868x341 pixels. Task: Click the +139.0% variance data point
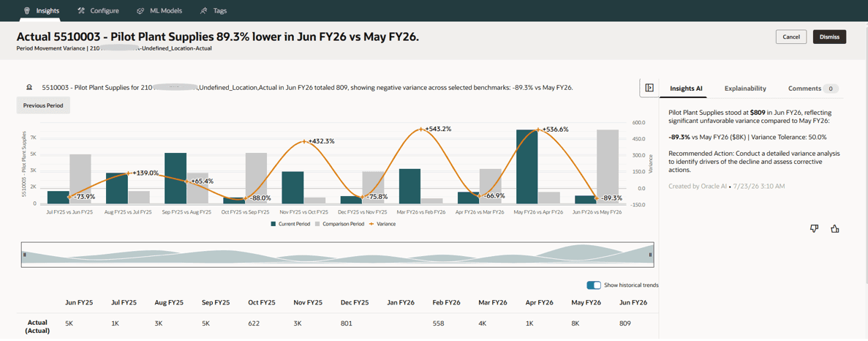(x=129, y=173)
